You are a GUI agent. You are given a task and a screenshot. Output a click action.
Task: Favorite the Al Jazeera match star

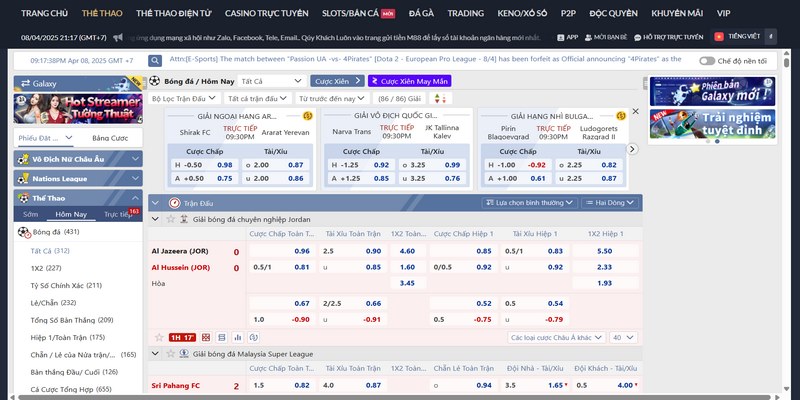(x=159, y=337)
